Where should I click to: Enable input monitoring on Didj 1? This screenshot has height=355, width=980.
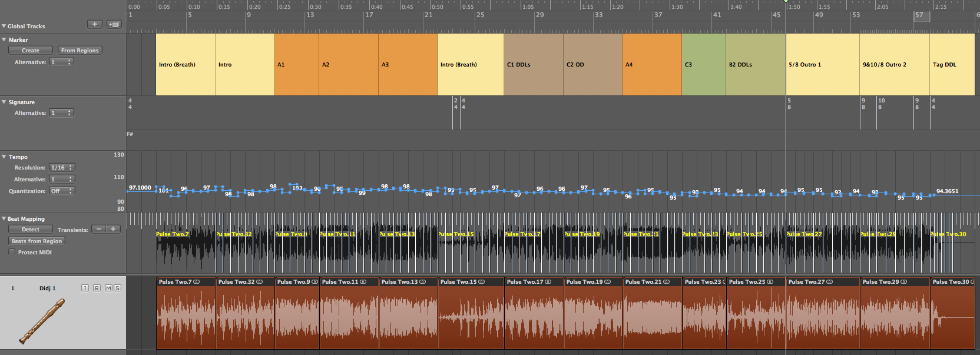point(85,288)
